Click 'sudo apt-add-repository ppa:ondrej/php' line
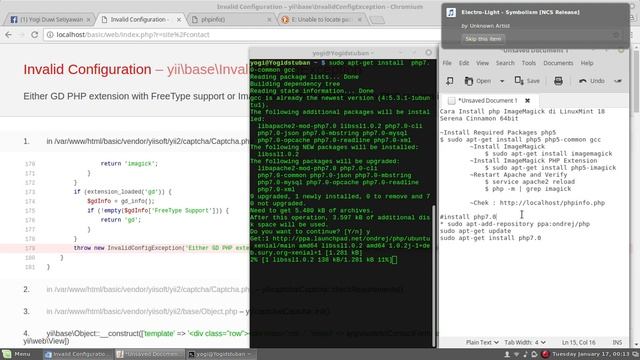Viewport: 640px width, 360px height. tap(515, 224)
